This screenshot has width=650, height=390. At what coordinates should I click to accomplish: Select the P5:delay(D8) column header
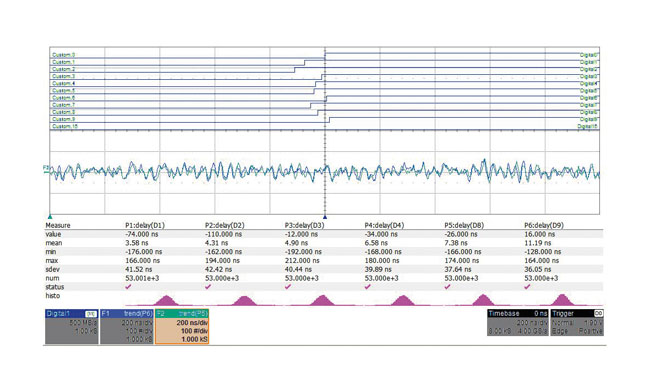tap(464, 225)
